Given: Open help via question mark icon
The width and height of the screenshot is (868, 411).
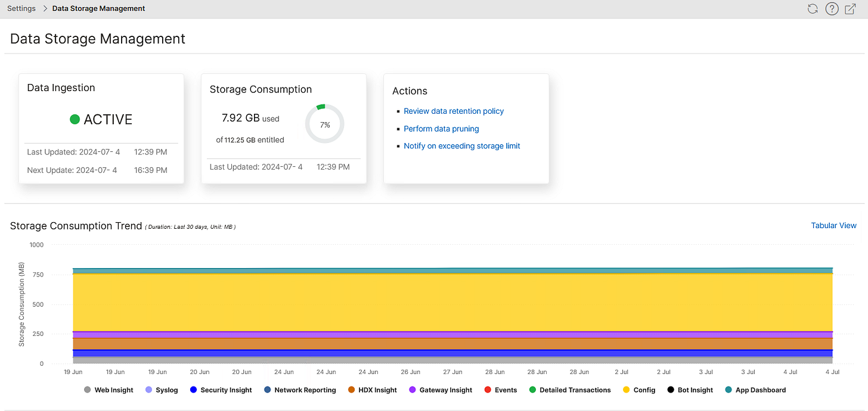Looking at the screenshot, I should click(x=832, y=8).
